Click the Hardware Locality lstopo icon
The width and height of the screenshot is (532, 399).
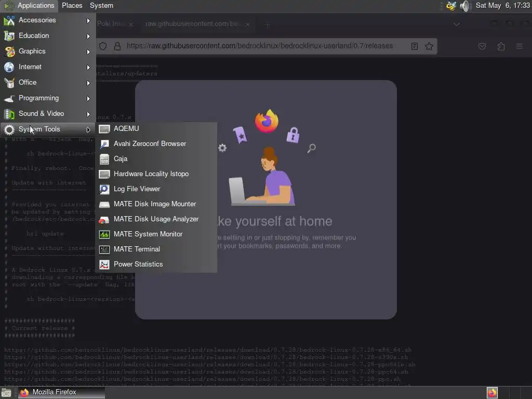(x=104, y=174)
